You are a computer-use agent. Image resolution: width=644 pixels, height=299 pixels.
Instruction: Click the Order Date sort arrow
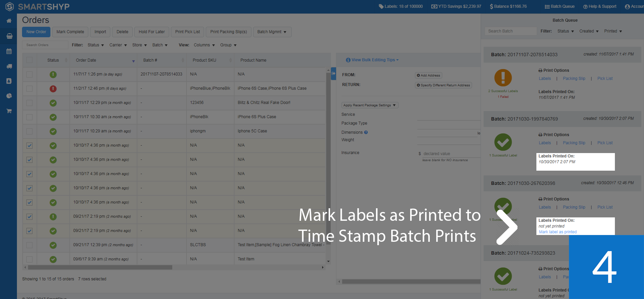pyautogui.click(x=133, y=61)
